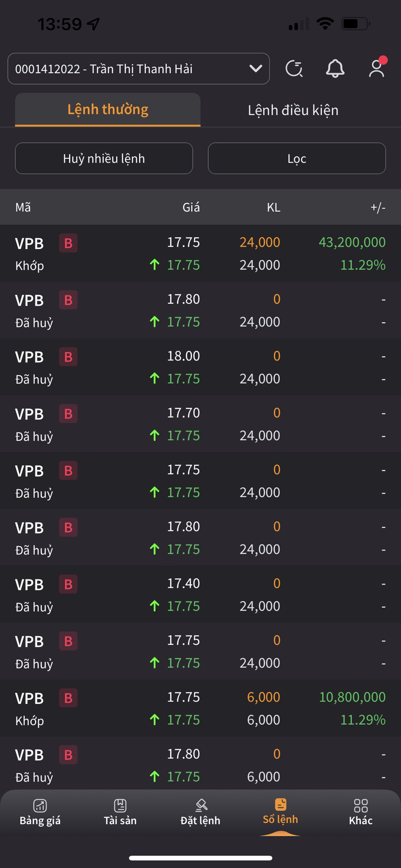The width and height of the screenshot is (401, 868).
Task: Tap the refresh/history icon in header
Action: pyautogui.click(x=294, y=69)
